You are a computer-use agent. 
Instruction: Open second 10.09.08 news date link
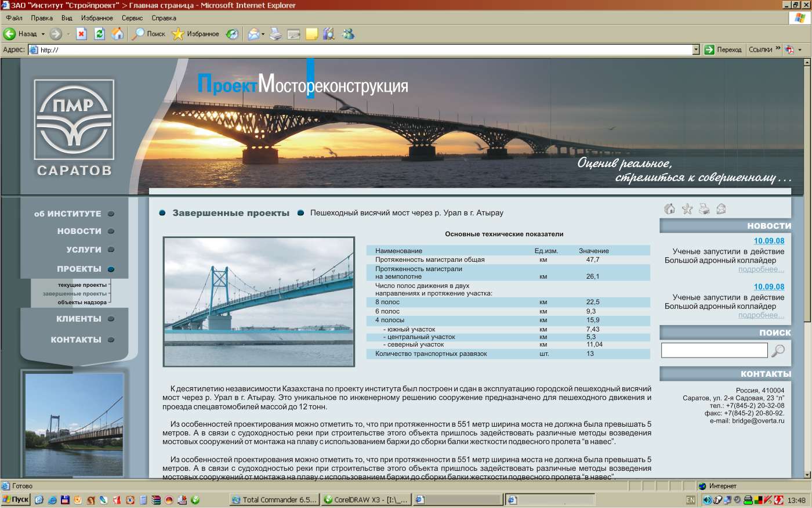click(769, 287)
